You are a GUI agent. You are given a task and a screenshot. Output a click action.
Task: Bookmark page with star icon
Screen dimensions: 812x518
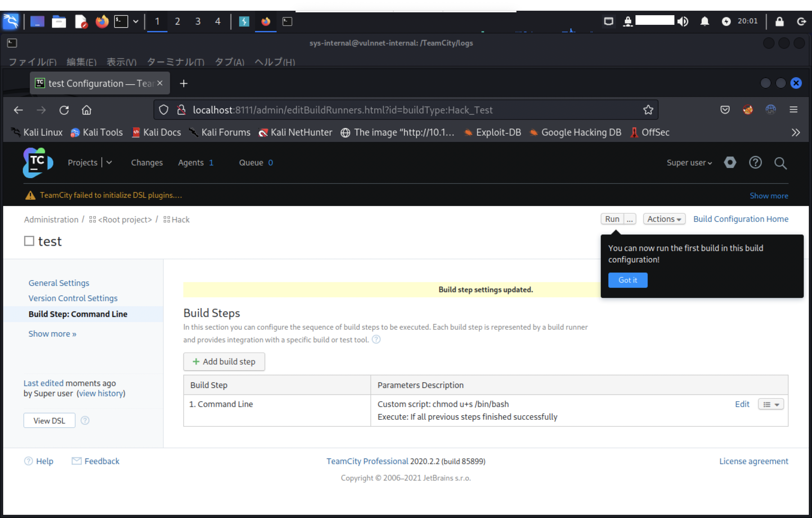pos(648,110)
